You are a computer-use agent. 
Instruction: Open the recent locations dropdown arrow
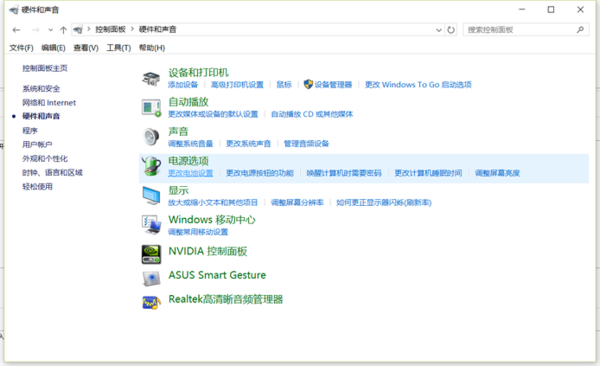[50, 30]
